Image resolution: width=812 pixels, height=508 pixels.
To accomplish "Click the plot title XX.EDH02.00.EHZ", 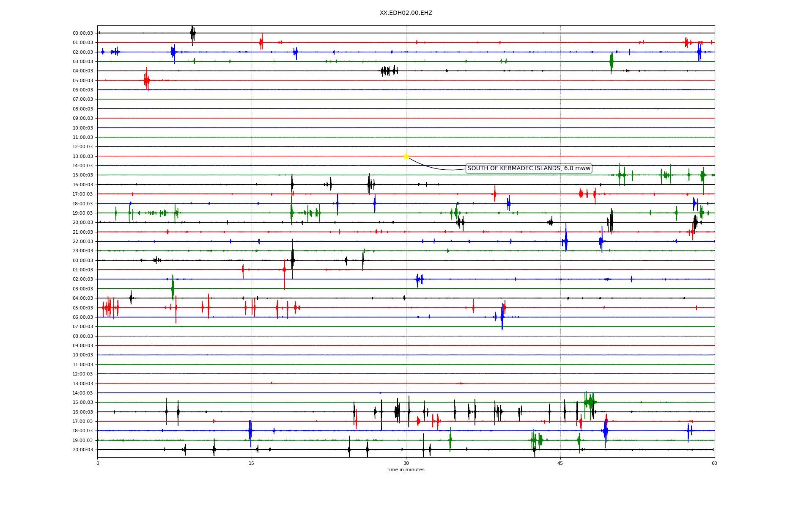I will (x=406, y=13).
